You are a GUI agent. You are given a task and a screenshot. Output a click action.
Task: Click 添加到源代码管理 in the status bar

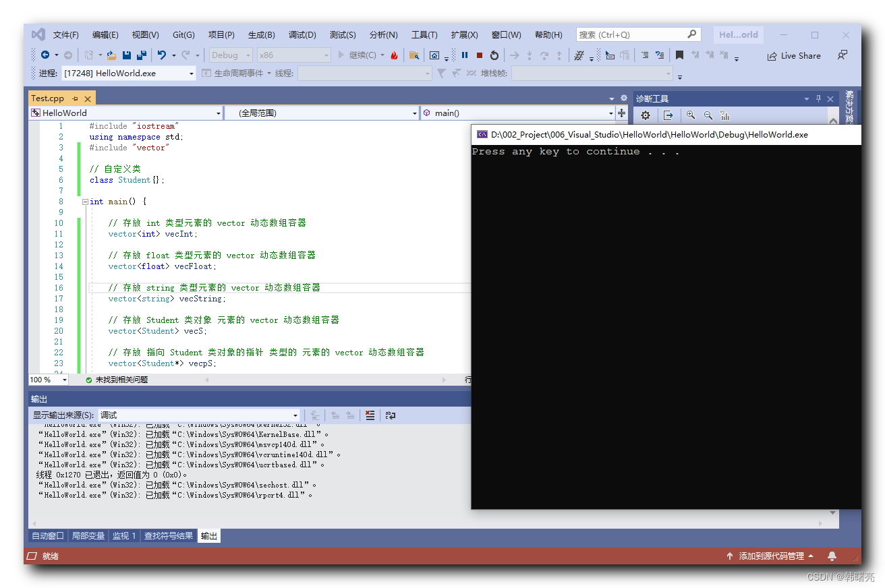point(771,556)
